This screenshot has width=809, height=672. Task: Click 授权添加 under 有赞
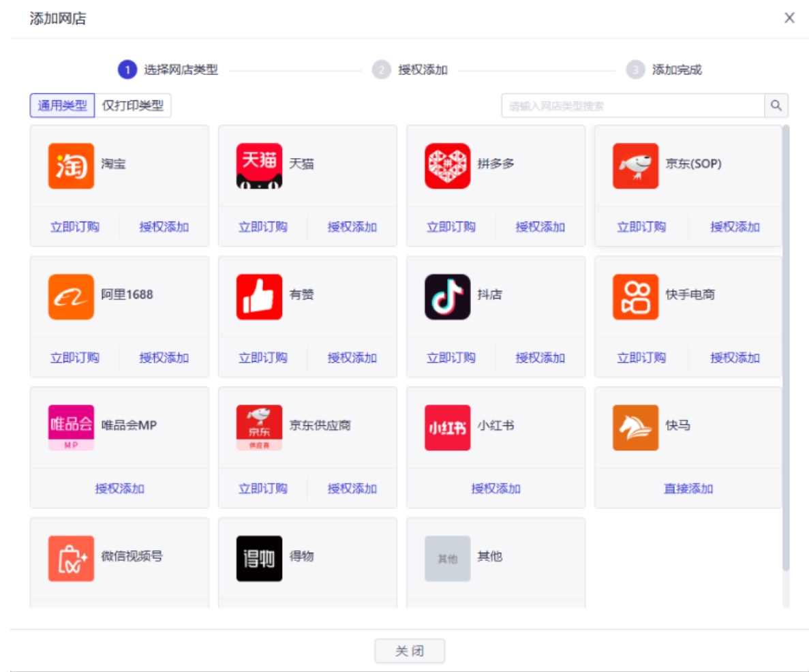352,358
